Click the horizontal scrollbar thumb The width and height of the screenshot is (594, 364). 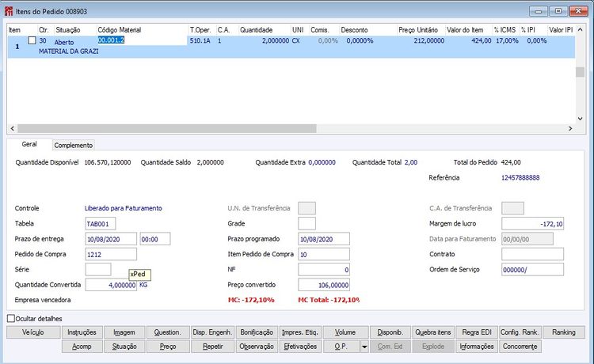[166, 129]
